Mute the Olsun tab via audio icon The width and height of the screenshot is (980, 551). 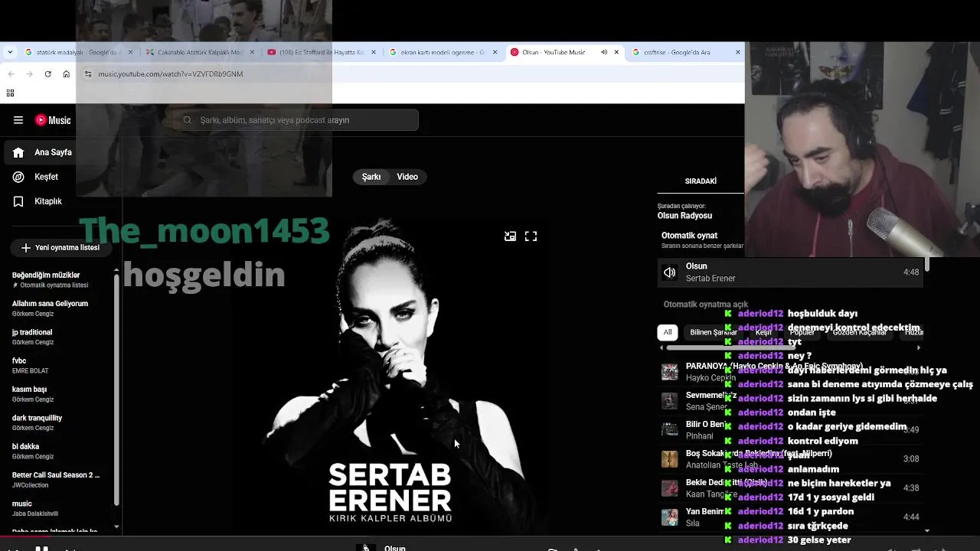[x=604, y=52]
